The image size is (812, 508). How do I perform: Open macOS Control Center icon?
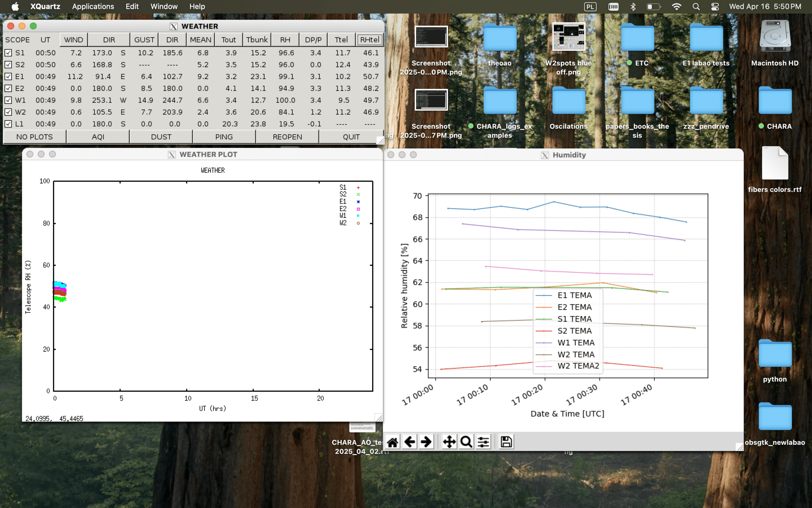tap(715, 6)
